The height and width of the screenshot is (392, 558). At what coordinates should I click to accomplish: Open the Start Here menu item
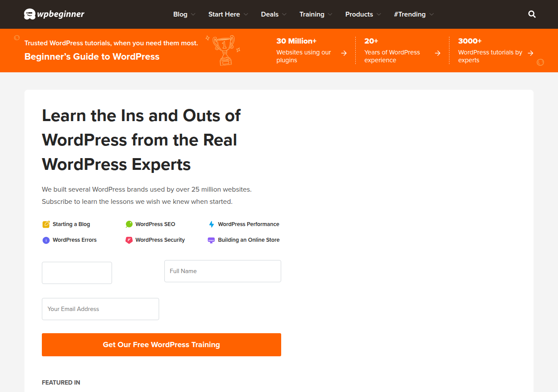point(224,14)
